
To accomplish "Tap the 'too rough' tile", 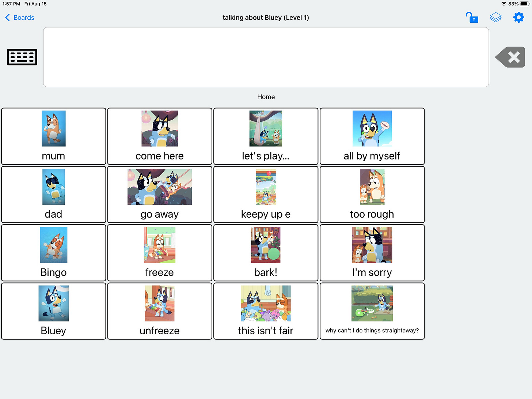I will pos(372,195).
